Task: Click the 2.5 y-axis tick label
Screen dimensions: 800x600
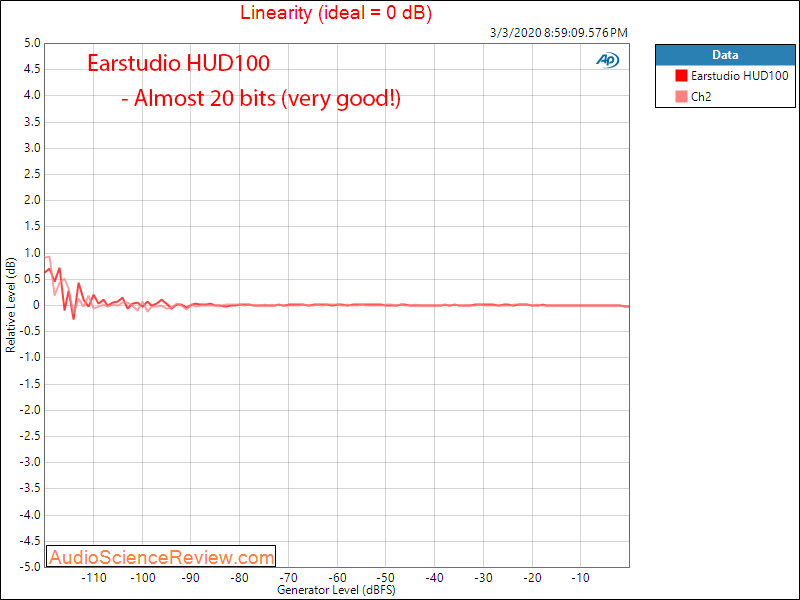Action: click(x=32, y=174)
